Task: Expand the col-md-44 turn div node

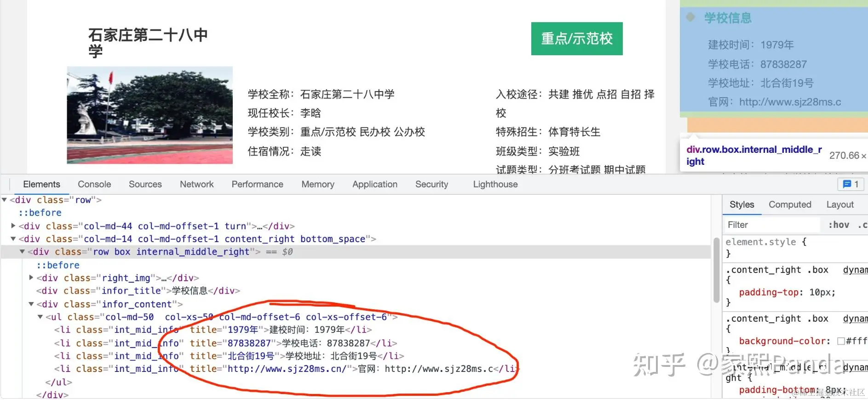Action: [13, 226]
